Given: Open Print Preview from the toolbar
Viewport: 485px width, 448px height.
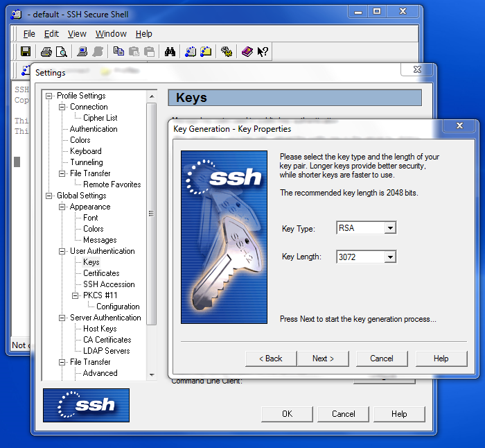Looking at the screenshot, I should [61, 51].
